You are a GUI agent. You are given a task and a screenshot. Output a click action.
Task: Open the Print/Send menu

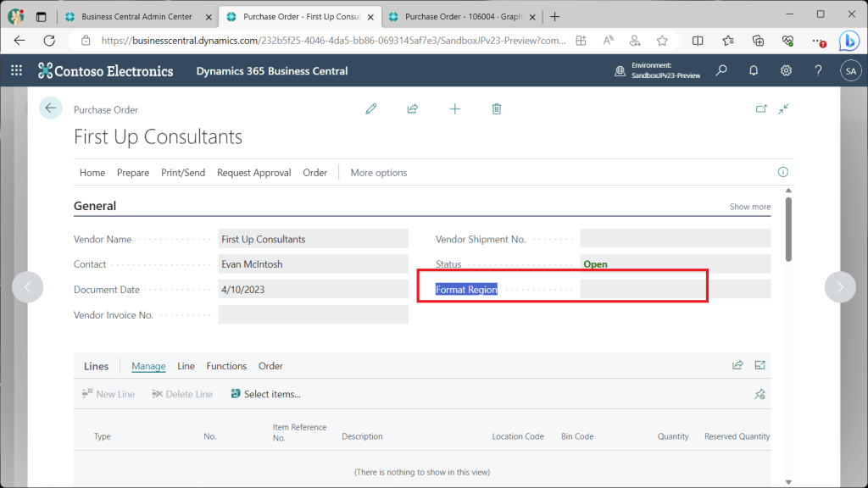tap(183, 173)
